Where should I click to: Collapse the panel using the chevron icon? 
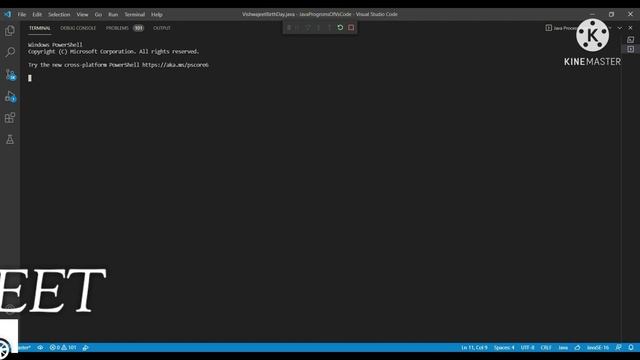point(620,28)
